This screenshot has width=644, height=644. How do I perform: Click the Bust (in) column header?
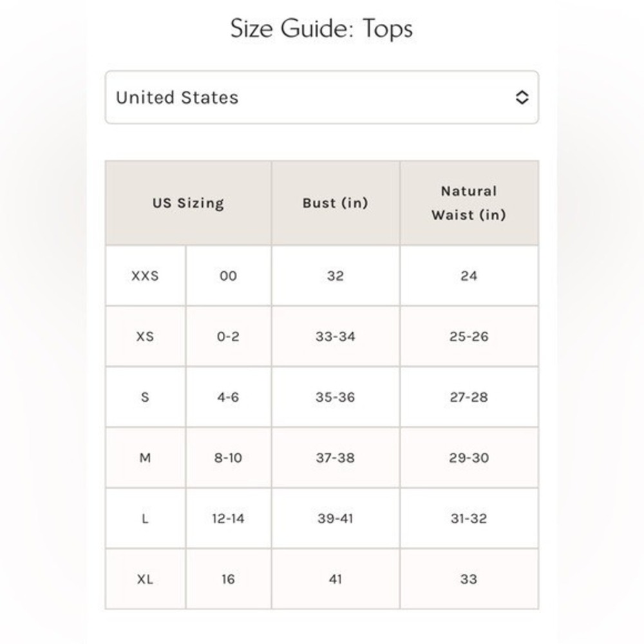pyautogui.click(x=336, y=203)
